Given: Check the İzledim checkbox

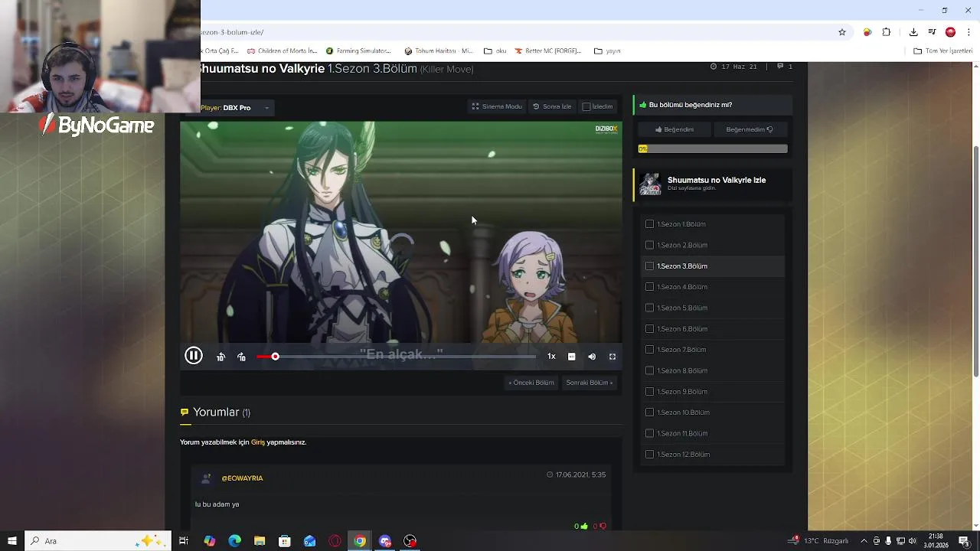Looking at the screenshot, I should pyautogui.click(x=586, y=106).
